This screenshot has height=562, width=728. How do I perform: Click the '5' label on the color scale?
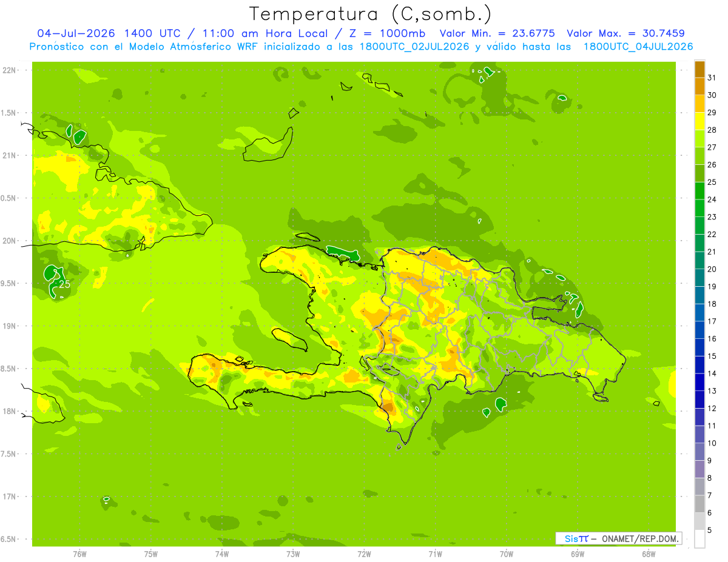[710, 530]
